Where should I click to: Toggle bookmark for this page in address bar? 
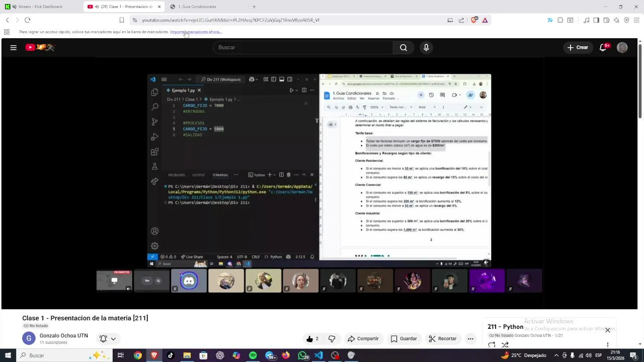121,20
